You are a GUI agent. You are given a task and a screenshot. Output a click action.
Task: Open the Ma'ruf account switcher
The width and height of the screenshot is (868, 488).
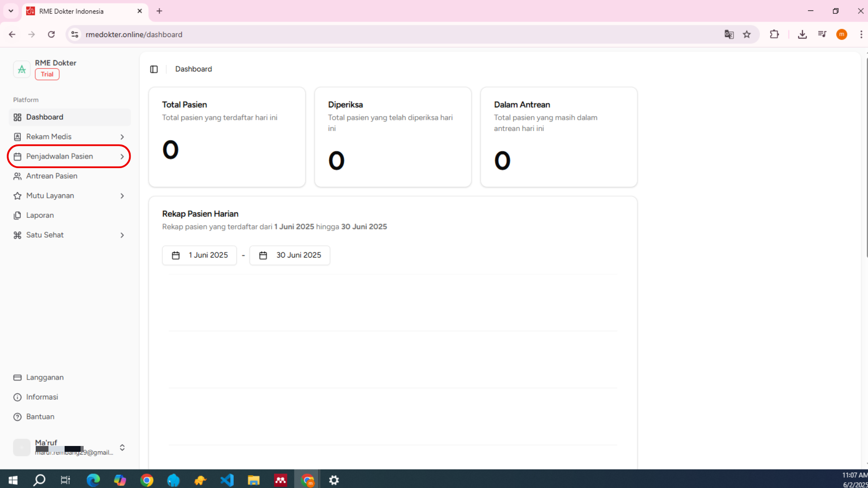122,447
